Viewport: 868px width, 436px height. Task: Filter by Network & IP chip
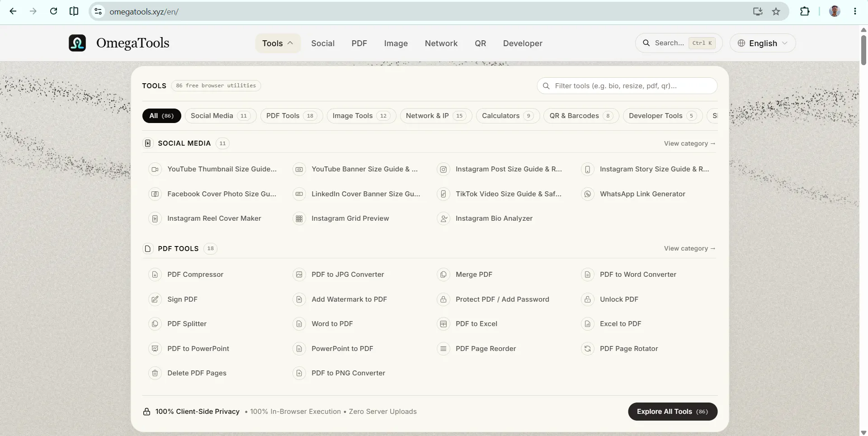436,116
